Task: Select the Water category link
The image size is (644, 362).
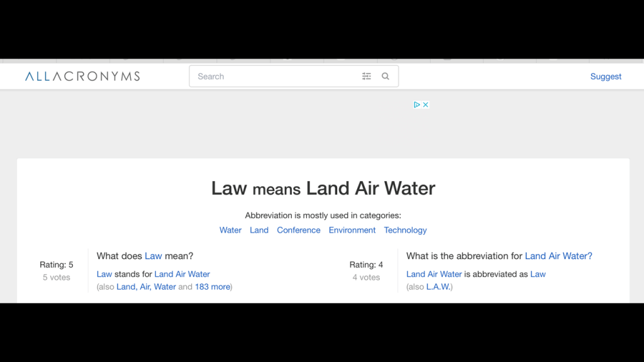Action: point(230,230)
